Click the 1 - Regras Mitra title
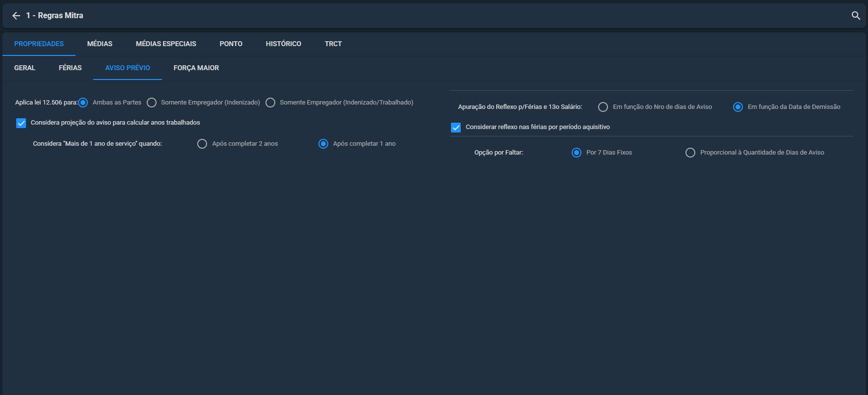 click(x=54, y=16)
